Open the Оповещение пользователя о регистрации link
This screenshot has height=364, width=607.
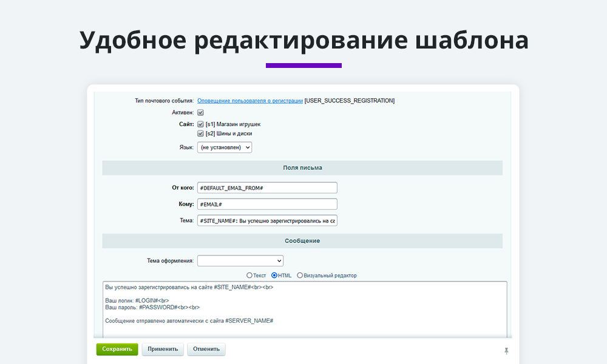coord(249,101)
